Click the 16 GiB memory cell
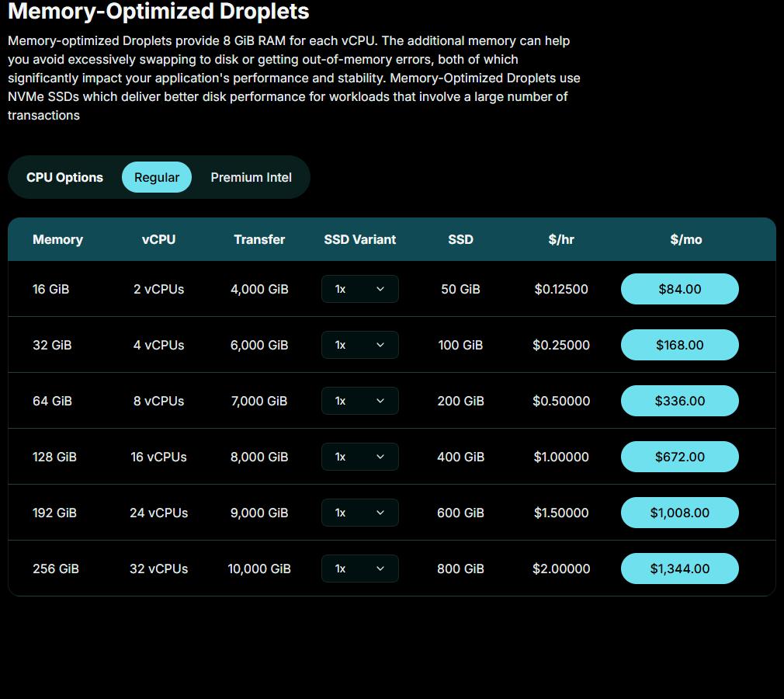The height and width of the screenshot is (699, 784). [50, 289]
